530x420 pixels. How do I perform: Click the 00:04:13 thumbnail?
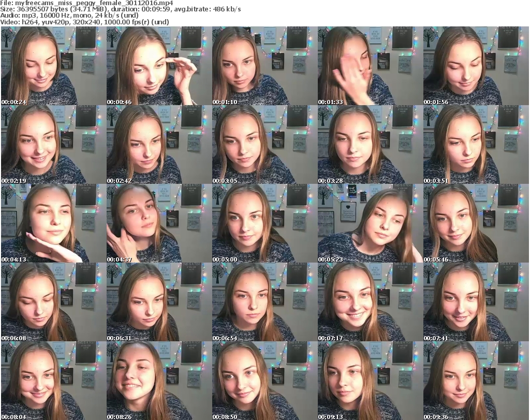point(53,223)
